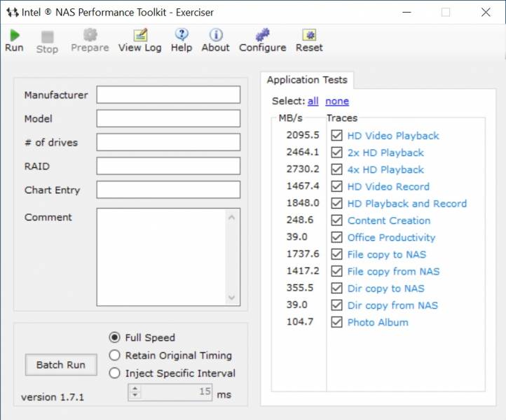Screen dimensions: 506x420
Task: Open HD Video Record trace link
Action: pyautogui.click(x=388, y=187)
